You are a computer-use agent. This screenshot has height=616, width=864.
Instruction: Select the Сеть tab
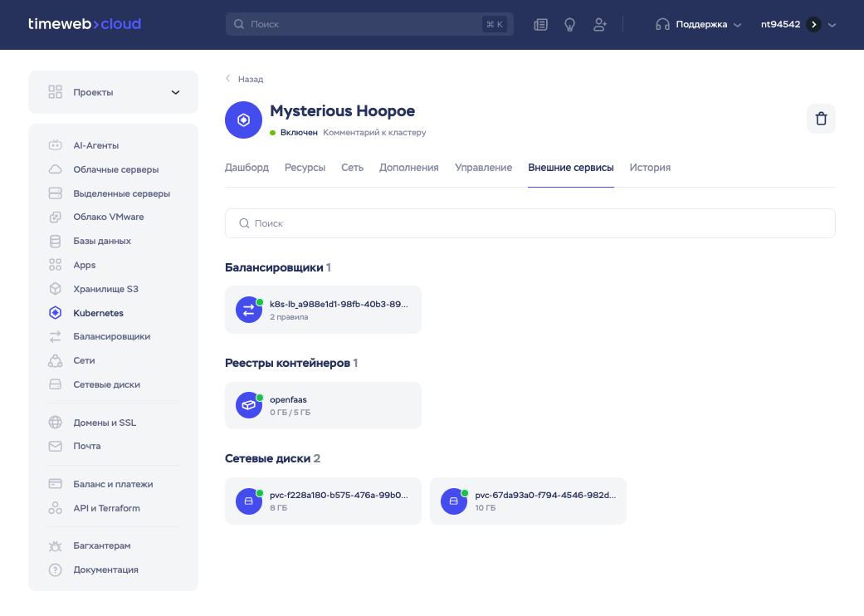352,168
